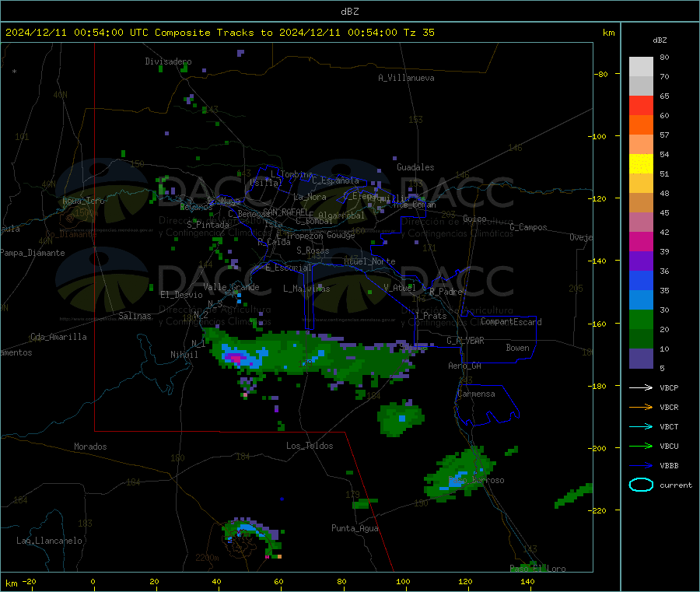This screenshot has height=592, width=700.
Task: Click the CompantEscard map label
Action: pos(511,322)
